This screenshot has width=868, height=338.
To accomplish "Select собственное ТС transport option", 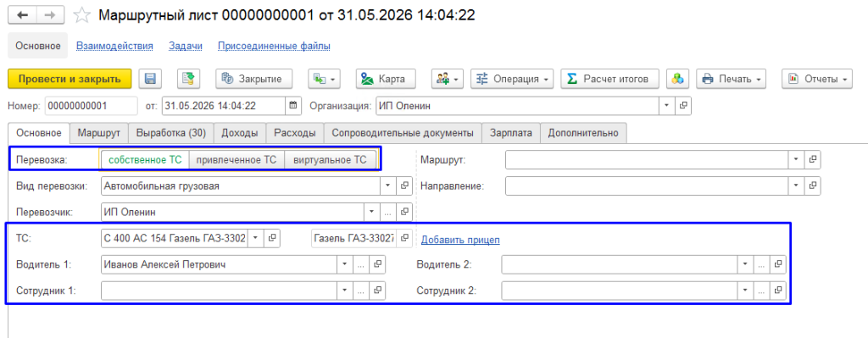I will (145, 160).
